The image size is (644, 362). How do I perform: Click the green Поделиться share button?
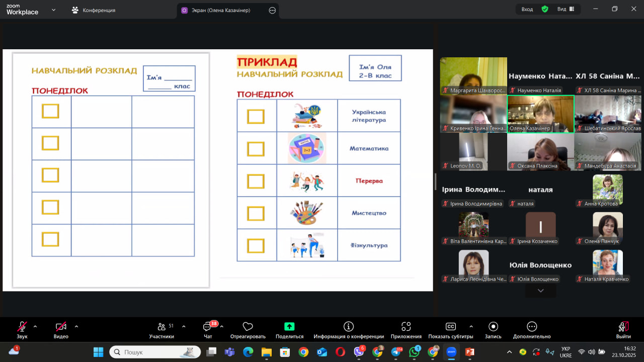(289, 327)
